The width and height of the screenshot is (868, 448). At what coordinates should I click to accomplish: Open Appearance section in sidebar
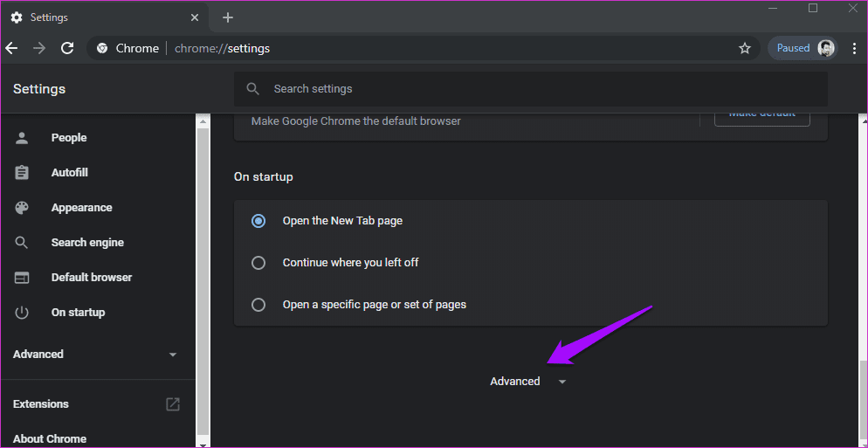tap(81, 208)
